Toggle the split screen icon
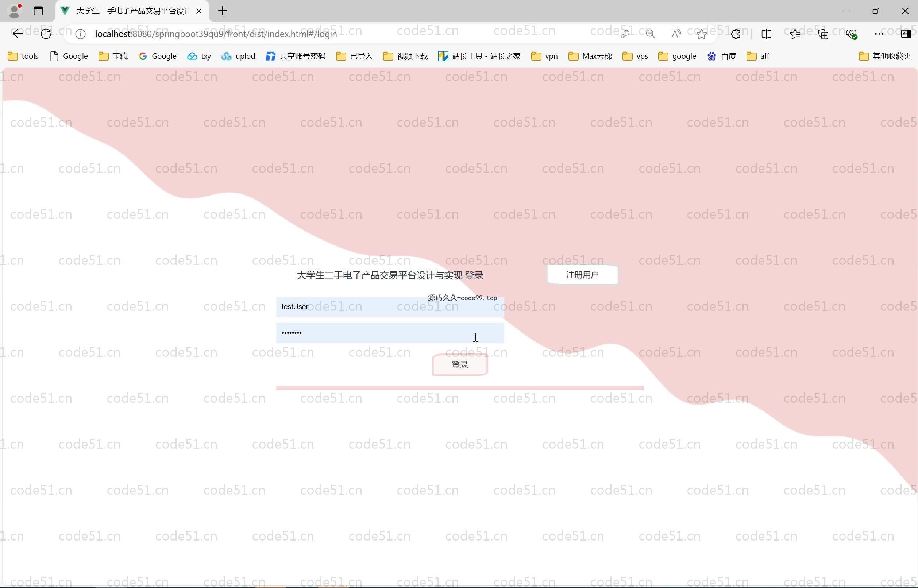Image resolution: width=918 pixels, height=588 pixels. (x=767, y=34)
